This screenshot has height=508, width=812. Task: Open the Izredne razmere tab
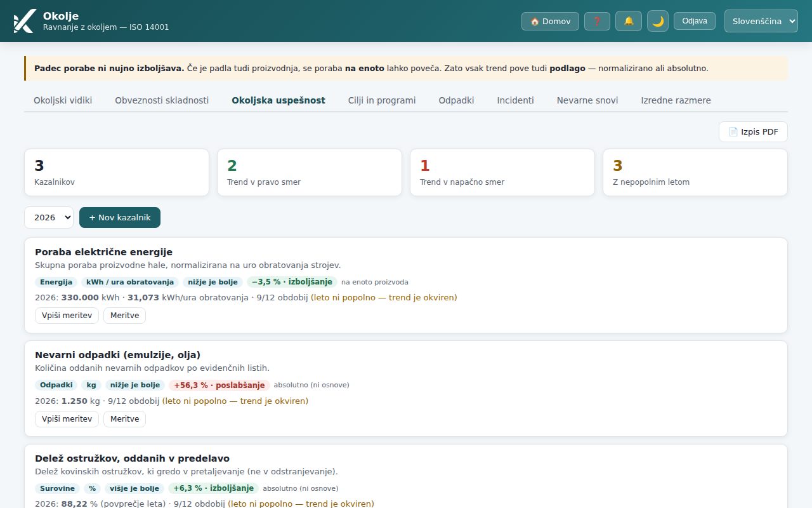[676, 100]
